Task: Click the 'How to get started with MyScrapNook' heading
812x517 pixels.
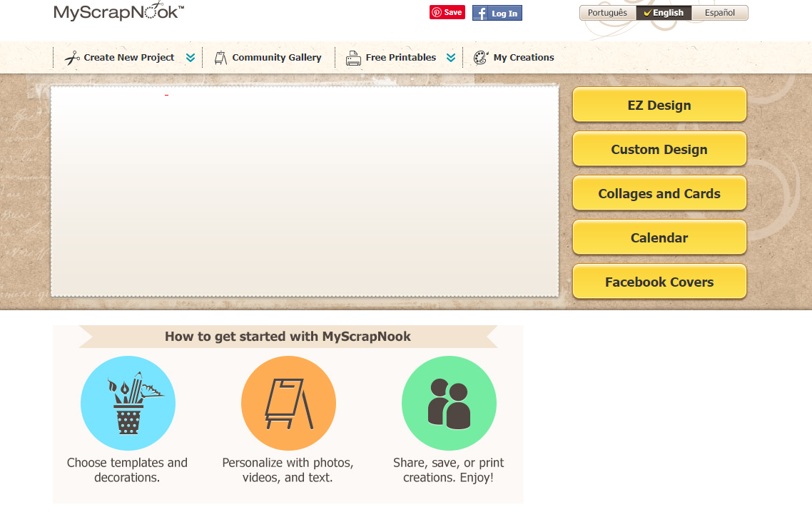Action: pos(288,337)
